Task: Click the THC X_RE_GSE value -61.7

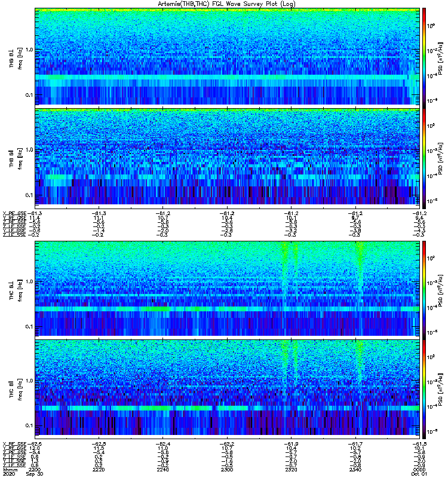Action: (354, 444)
